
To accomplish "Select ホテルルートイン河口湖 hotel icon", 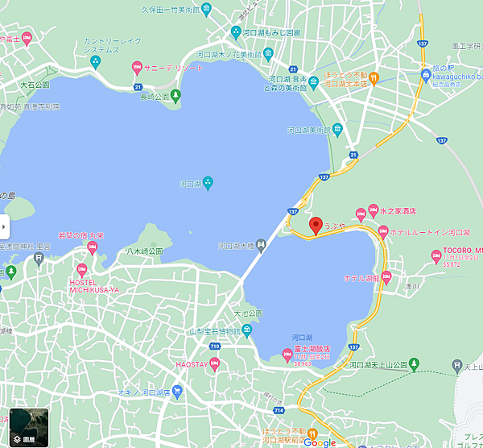I will 383,232.
